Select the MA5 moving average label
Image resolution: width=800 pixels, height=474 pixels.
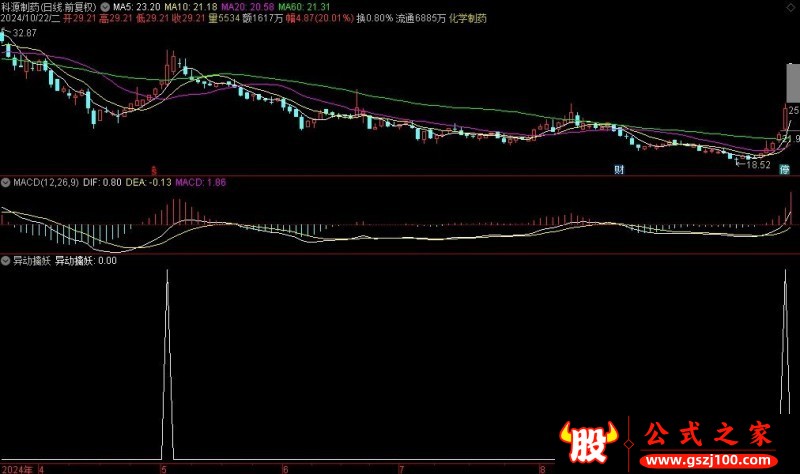pos(136,6)
